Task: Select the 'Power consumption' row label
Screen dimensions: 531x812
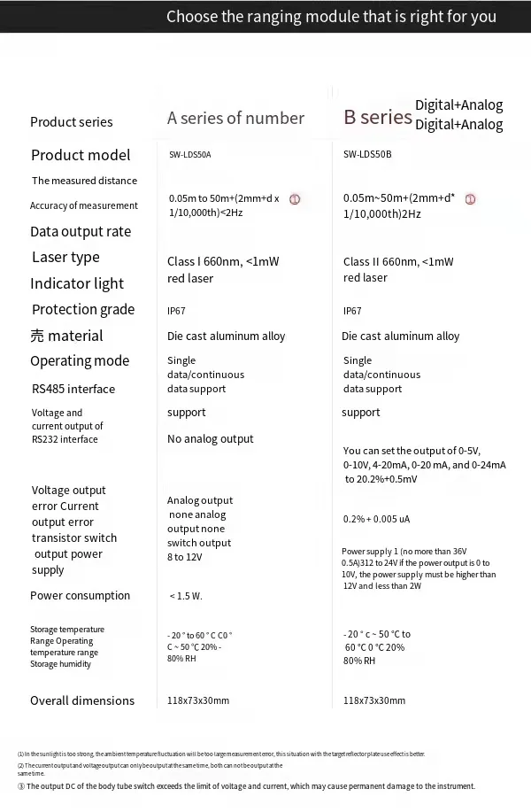Action: 80,596
